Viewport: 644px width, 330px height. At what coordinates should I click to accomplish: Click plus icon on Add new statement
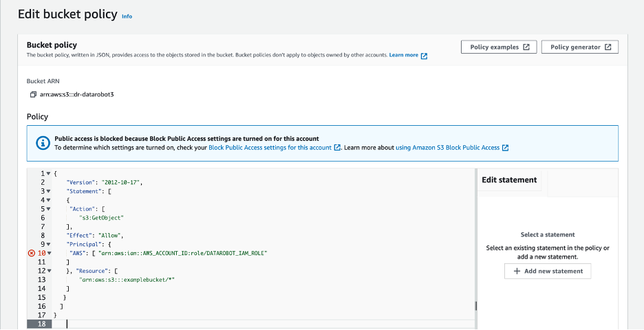click(517, 271)
